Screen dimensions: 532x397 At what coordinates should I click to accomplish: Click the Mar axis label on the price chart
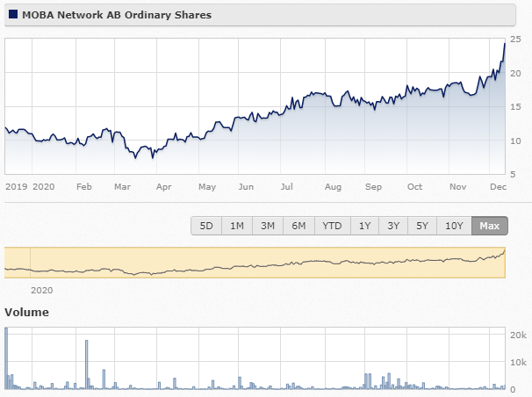[123, 186]
